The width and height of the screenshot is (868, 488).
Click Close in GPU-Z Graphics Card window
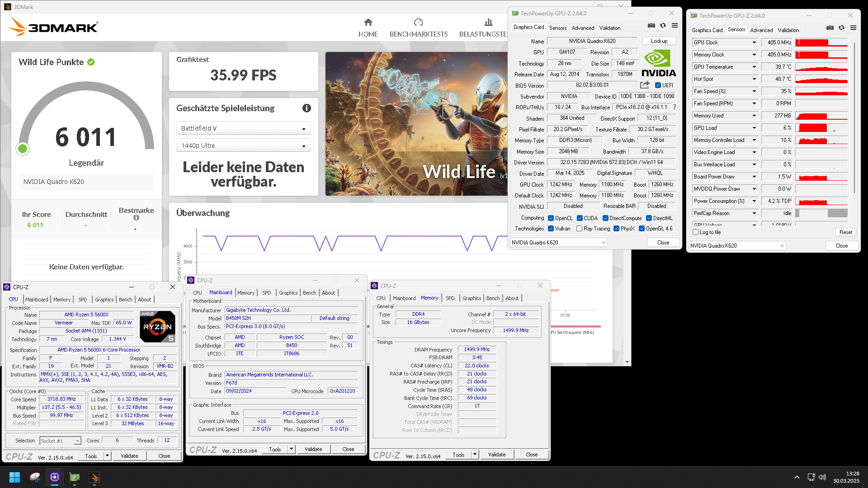[663, 243]
